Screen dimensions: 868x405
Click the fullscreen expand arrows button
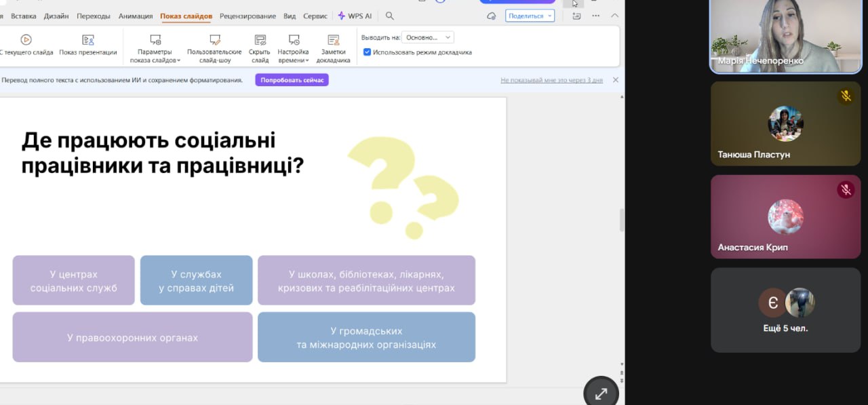tap(601, 393)
